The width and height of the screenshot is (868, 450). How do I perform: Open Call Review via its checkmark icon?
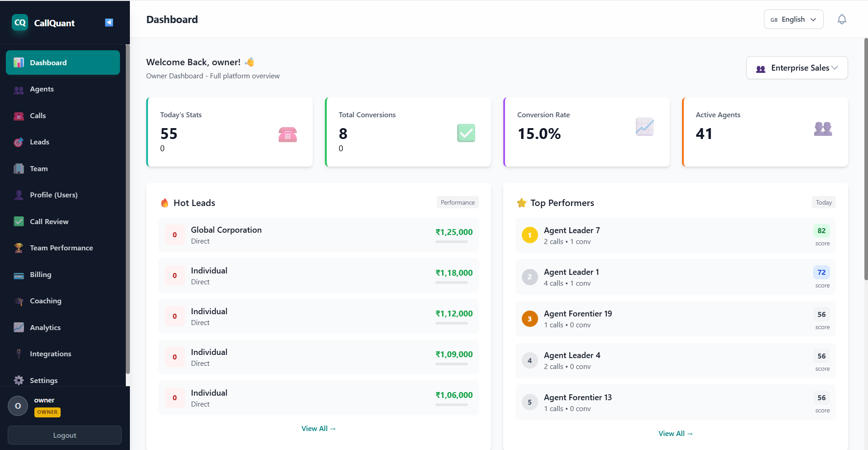tap(19, 221)
